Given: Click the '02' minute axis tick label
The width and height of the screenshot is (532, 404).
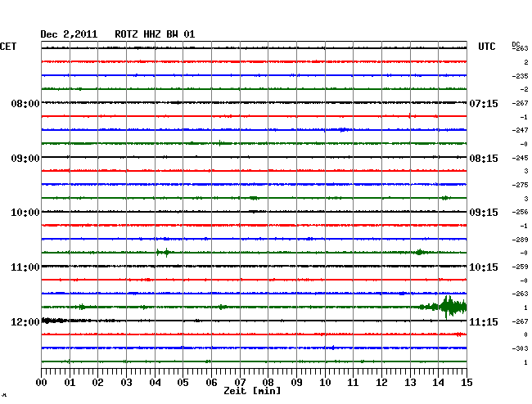Looking at the screenshot, I should [x=97, y=382].
